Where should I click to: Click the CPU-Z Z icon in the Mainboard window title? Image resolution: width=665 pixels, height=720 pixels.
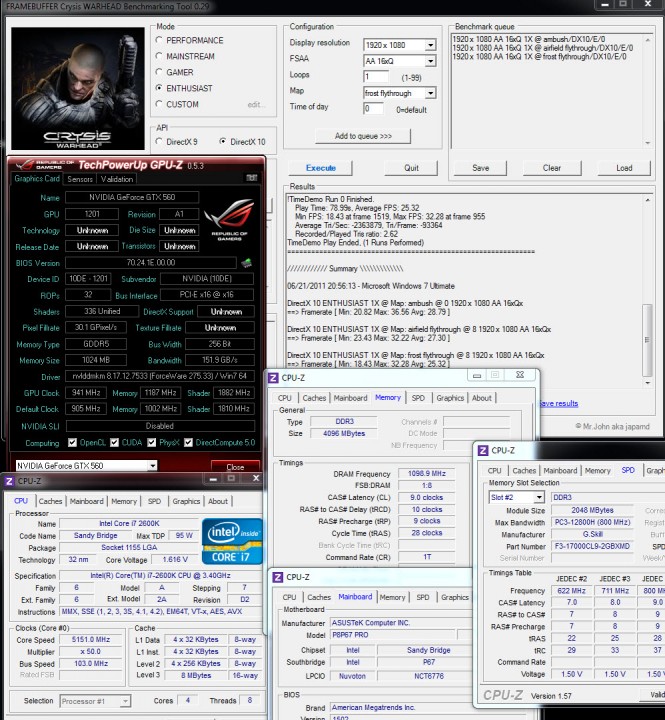(x=277, y=577)
